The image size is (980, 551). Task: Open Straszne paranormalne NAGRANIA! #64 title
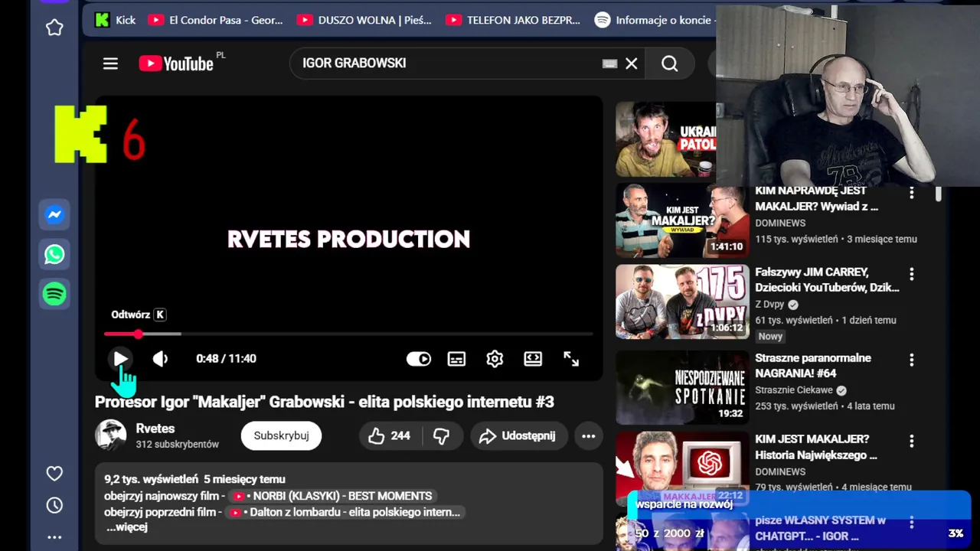coord(813,366)
